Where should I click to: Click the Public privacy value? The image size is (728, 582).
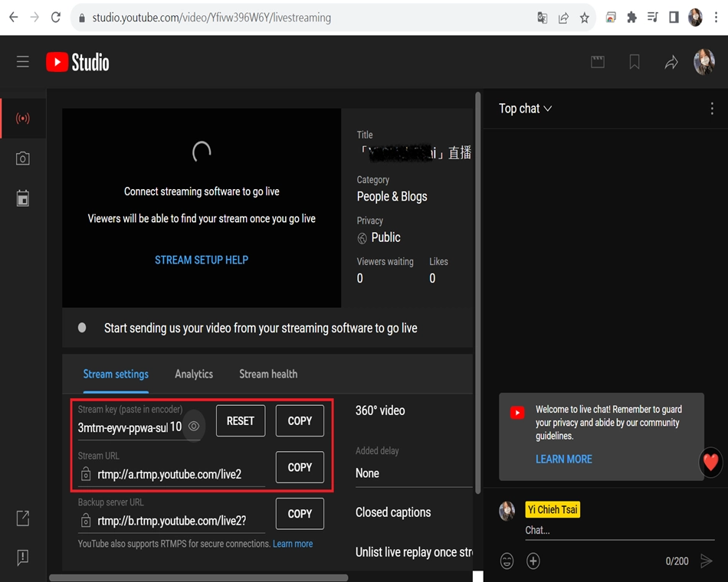tap(385, 237)
